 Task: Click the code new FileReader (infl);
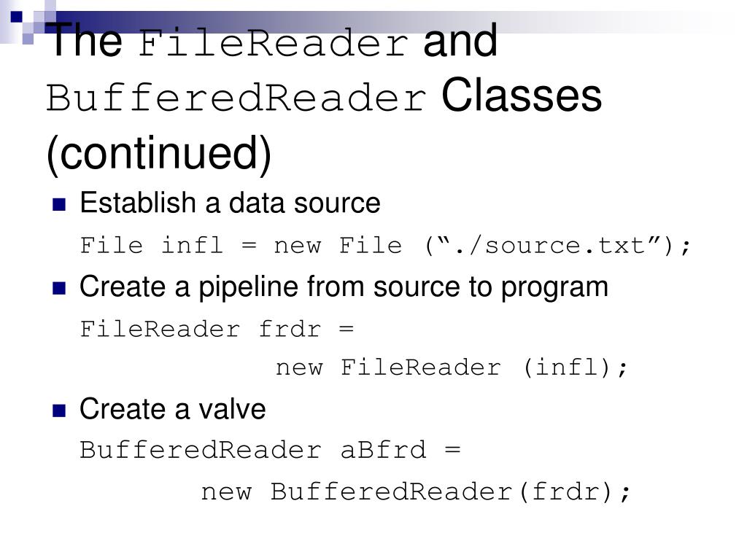(x=452, y=367)
